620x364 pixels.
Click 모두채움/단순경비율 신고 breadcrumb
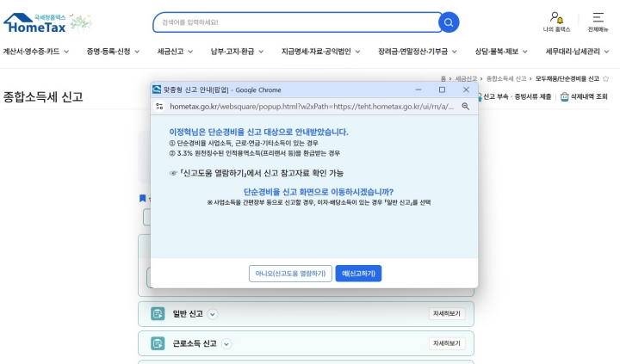pos(567,78)
